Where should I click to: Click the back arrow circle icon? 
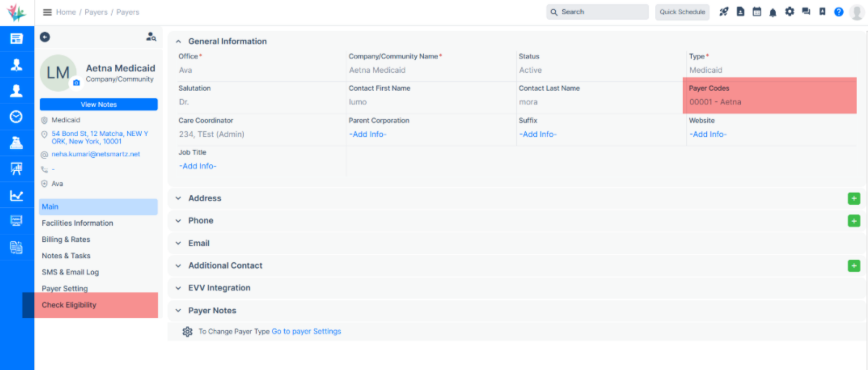45,37
